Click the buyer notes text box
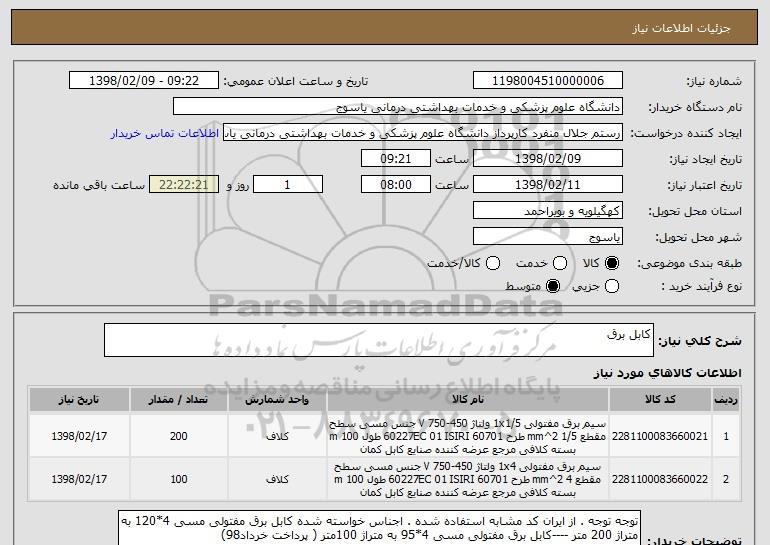The width and height of the screenshot is (770, 545). click(x=380, y=528)
